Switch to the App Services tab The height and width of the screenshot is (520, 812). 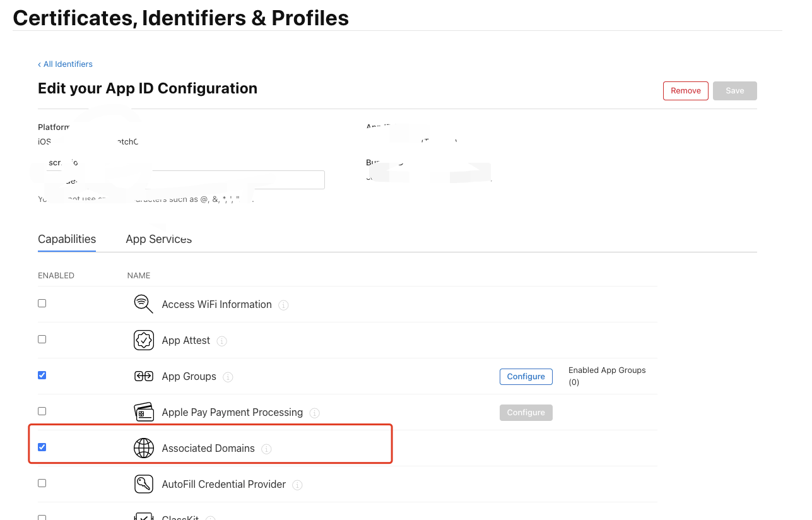tap(158, 239)
